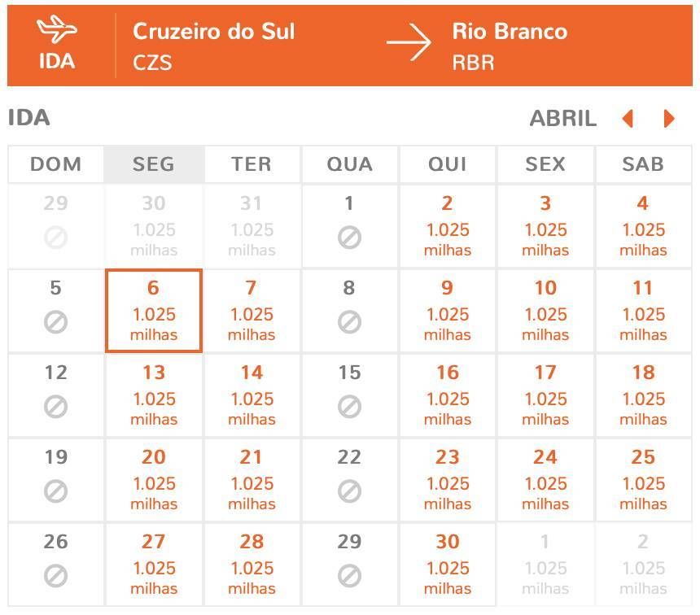Go to previous month arrow
Image resolution: width=700 pixels, height=615 pixels.
coord(628,119)
